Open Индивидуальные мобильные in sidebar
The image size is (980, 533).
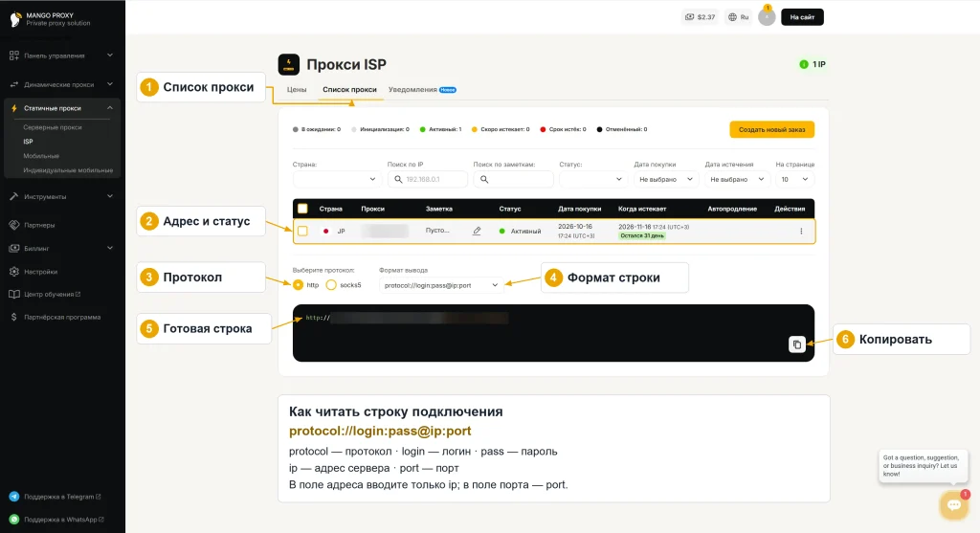tap(68, 170)
